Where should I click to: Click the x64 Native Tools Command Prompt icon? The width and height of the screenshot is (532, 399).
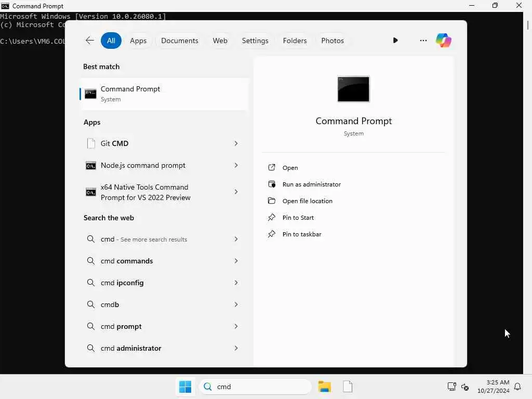90,192
